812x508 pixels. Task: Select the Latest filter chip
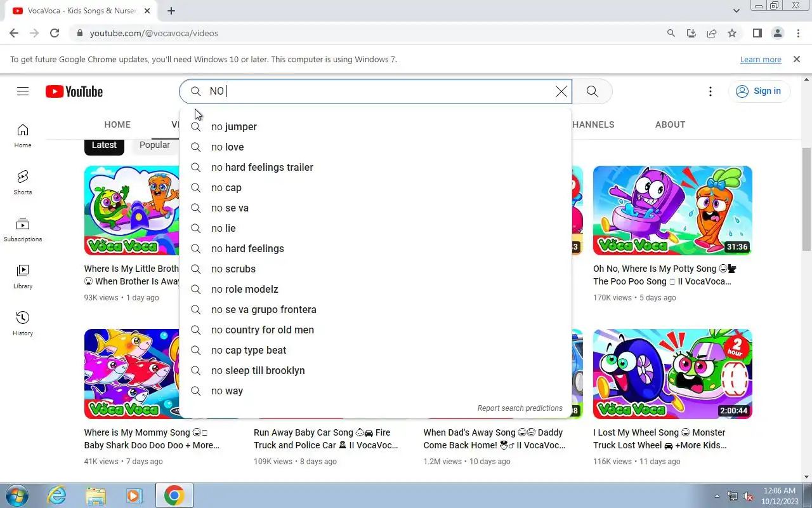[104, 145]
